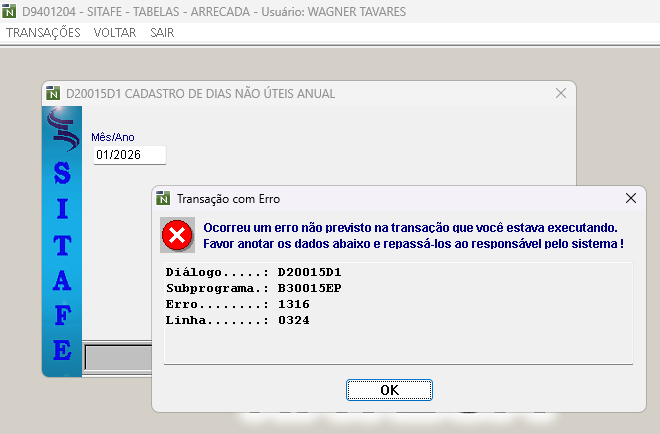Open the TRANSAÇÕES menu
Image resolution: width=660 pixels, height=434 pixels.
[x=43, y=32]
